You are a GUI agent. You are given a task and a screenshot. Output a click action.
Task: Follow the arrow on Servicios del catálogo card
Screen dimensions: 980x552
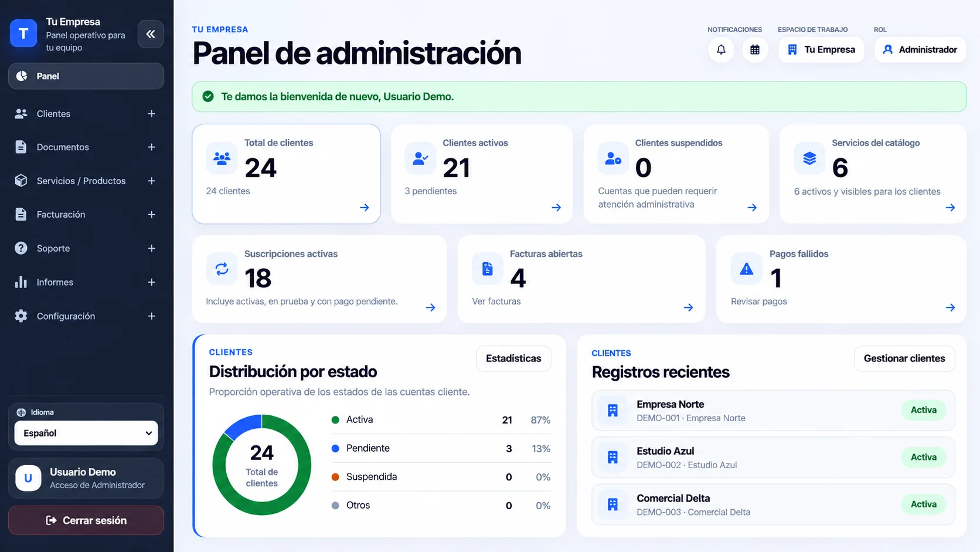(x=950, y=208)
